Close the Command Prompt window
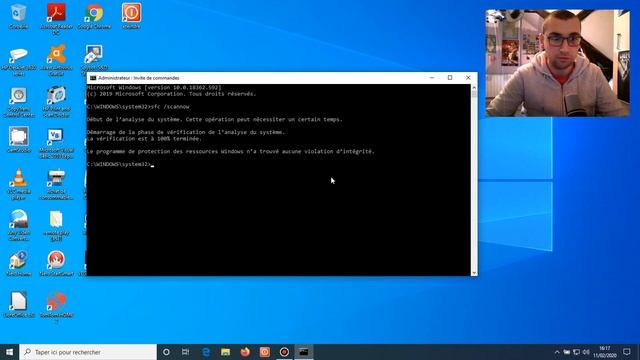 click(x=468, y=78)
